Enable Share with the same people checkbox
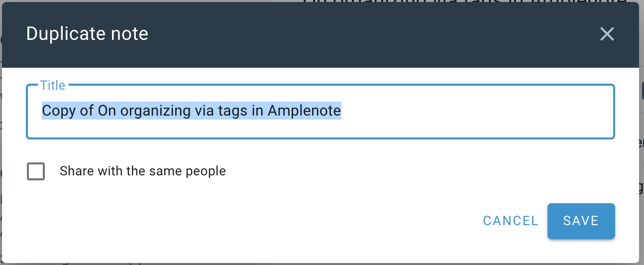644x265 pixels. tap(36, 171)
